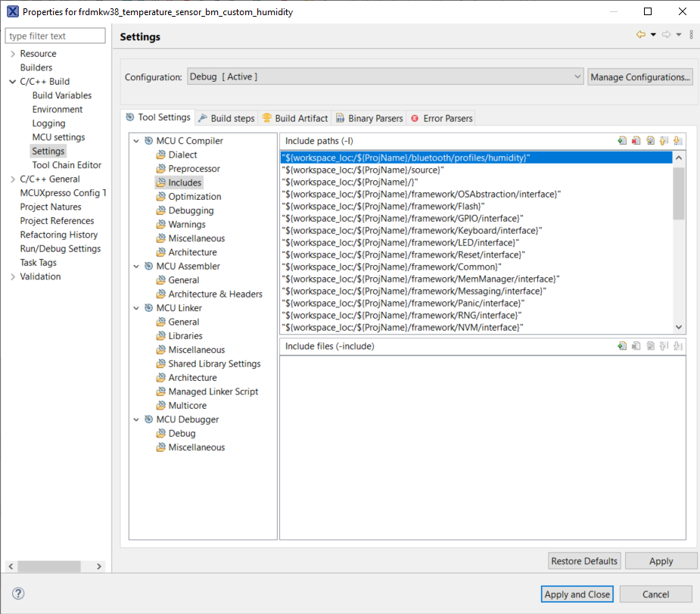This screenshot has width=700, height=614.
Task: Click the type filter text field
Action: pos(54,36)
